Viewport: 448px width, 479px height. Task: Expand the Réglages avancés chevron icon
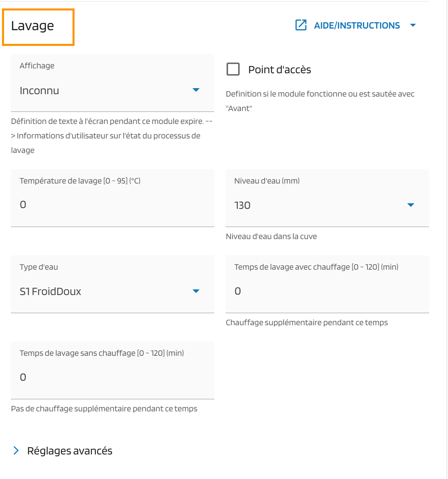pos(16,450)
